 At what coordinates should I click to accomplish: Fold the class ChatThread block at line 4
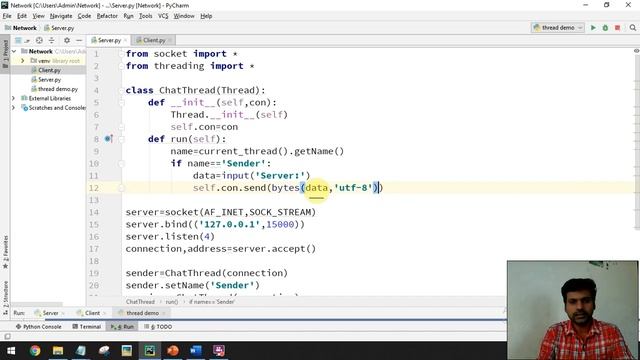coord(121,90)
